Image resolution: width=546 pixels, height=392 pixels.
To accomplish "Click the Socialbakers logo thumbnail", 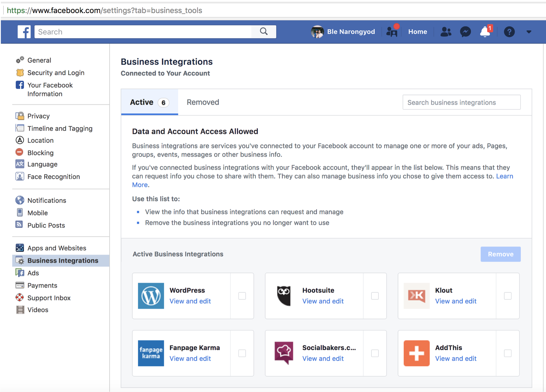I will coord(284,353).
